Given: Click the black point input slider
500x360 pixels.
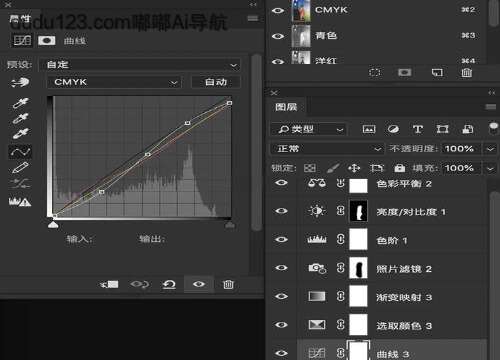Looking at the screenshot, I should click(53, 225).
